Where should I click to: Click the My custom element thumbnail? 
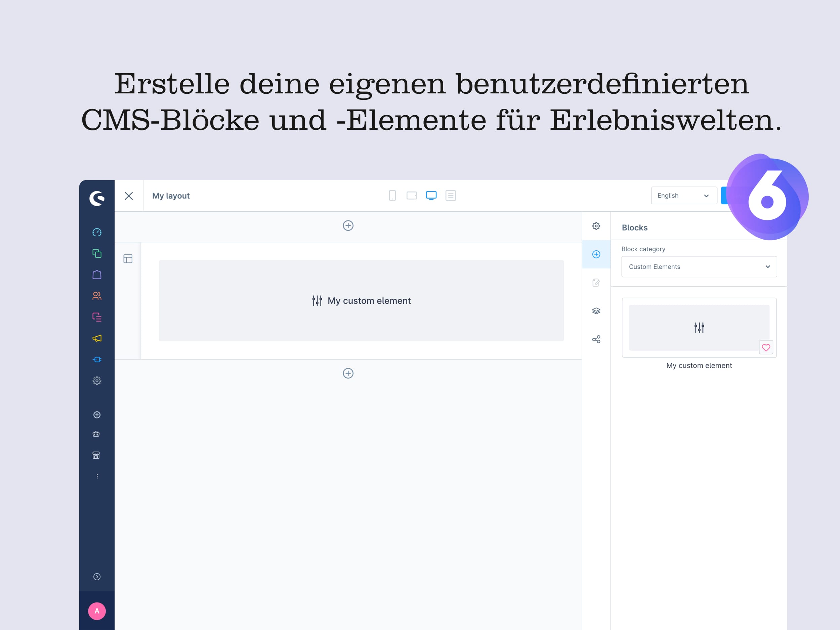(699, 326)
